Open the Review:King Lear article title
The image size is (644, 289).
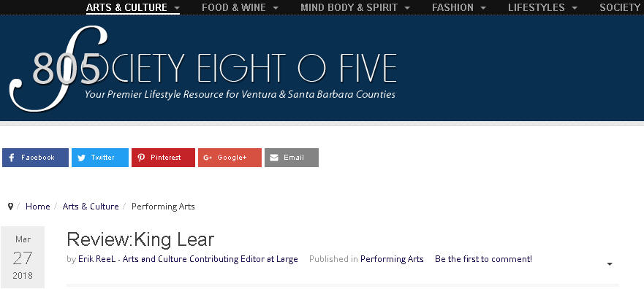(x=140, y=239)
